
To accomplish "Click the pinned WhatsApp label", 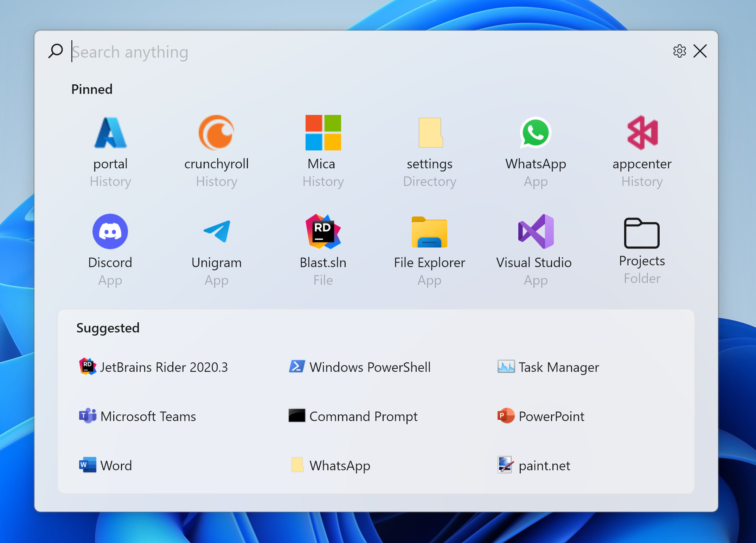I will (x=536, y=164).
